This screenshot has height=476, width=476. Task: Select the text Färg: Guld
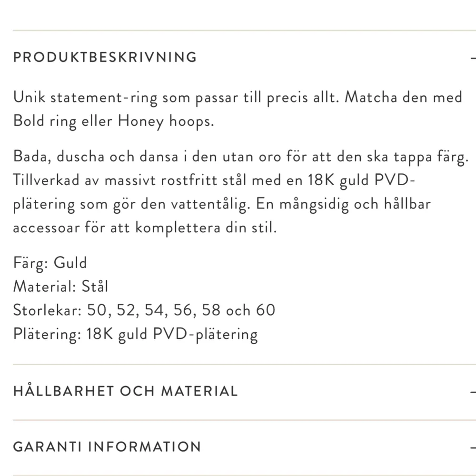(50, 262)
